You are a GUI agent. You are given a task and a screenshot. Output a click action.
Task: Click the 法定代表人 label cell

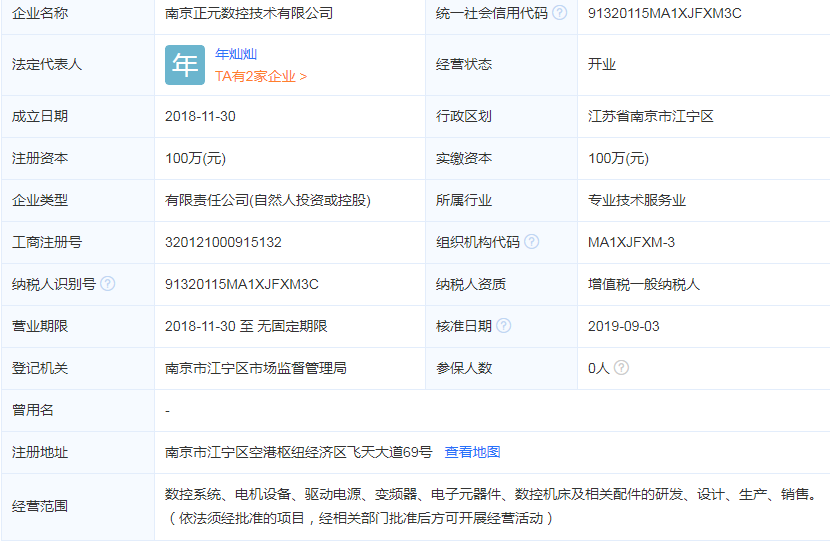[x=78, y=65]
